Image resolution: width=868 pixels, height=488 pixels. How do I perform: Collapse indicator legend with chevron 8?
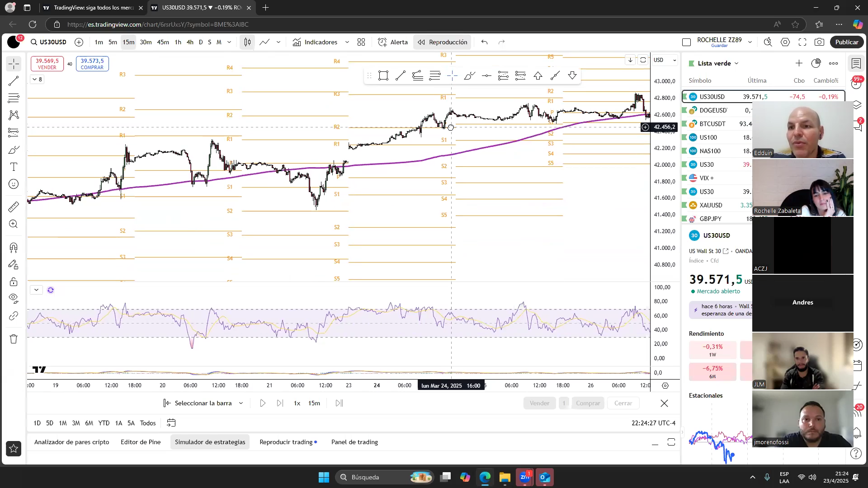[37, 80]
